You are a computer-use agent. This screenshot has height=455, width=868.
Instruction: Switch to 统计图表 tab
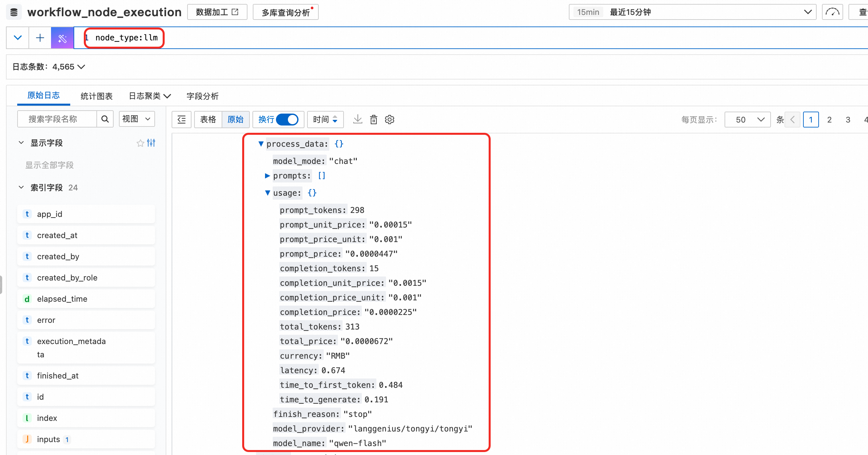point(96,96)
